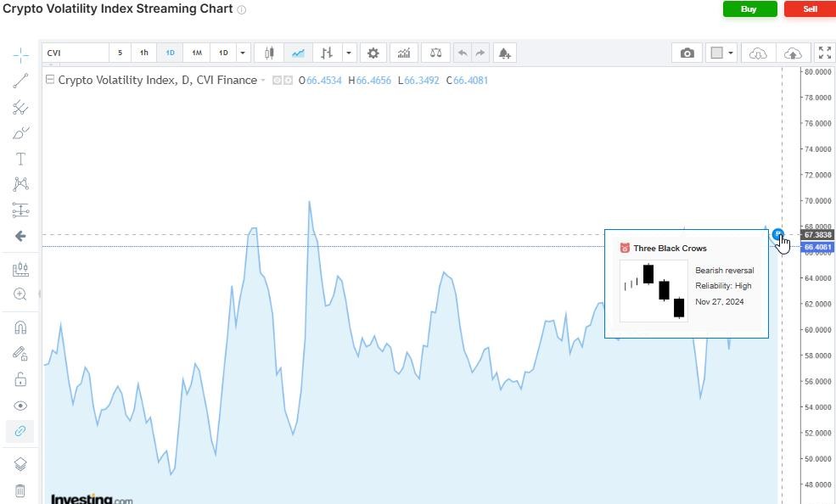Open the chart background color swatch
This screenshot has height=504, width=836.
click(x=717, y=53)
